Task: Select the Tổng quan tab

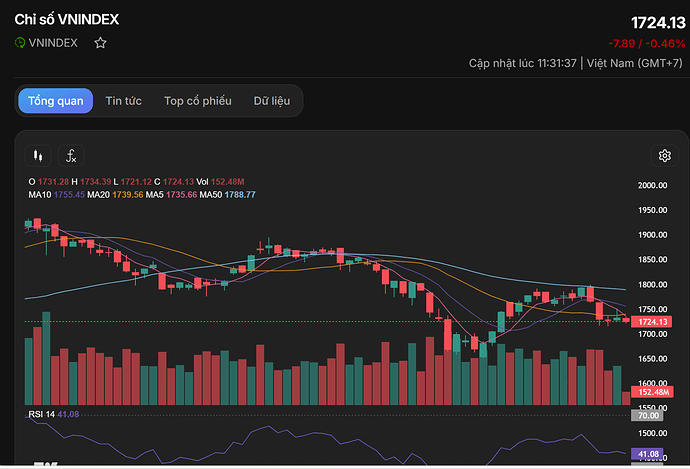Action: pyautogui.click(x=55, y=101)
